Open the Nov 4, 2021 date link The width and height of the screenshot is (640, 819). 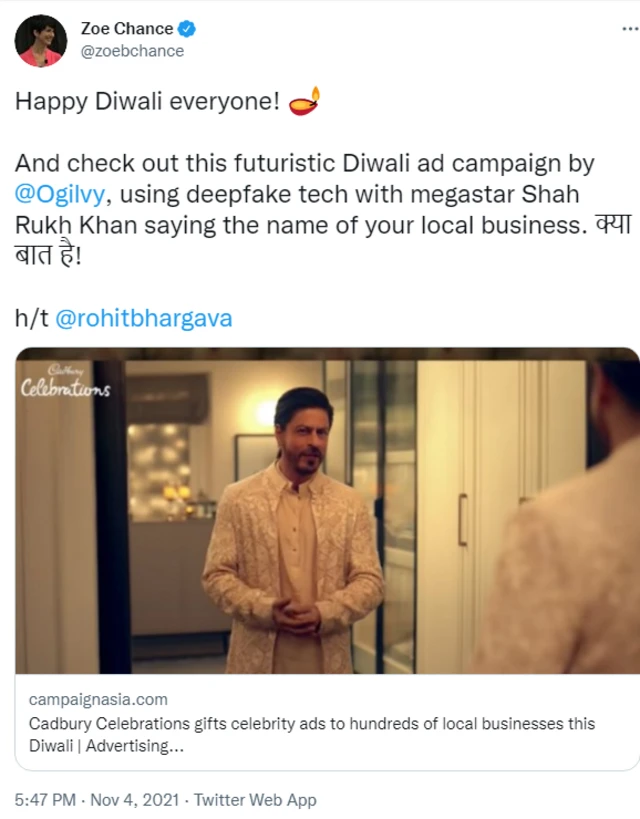tap(135, 800)
